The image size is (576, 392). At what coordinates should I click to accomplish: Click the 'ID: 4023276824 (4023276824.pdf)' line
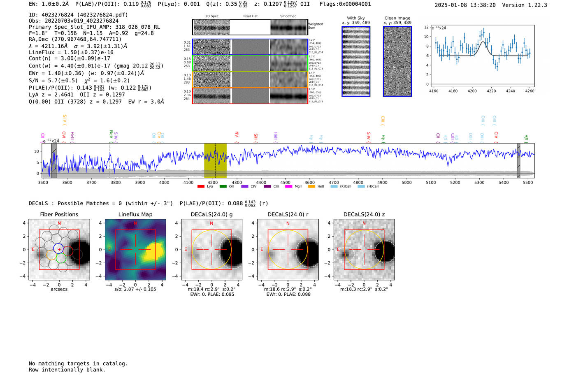78,15
